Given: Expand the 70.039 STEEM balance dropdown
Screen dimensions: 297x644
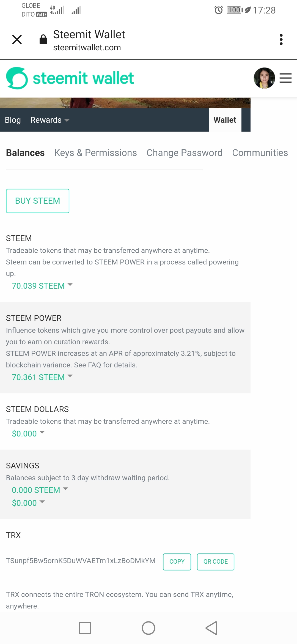Looking at the screenshot, I should 42,286.
